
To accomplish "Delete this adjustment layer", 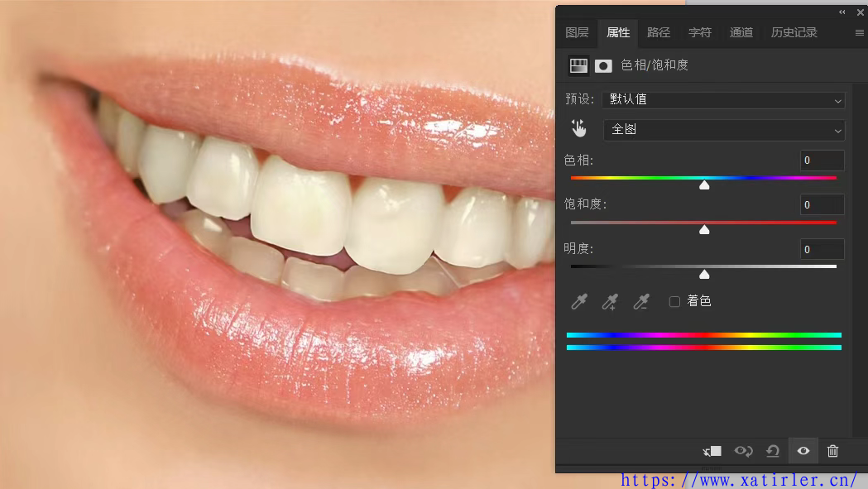I will 833,451.
